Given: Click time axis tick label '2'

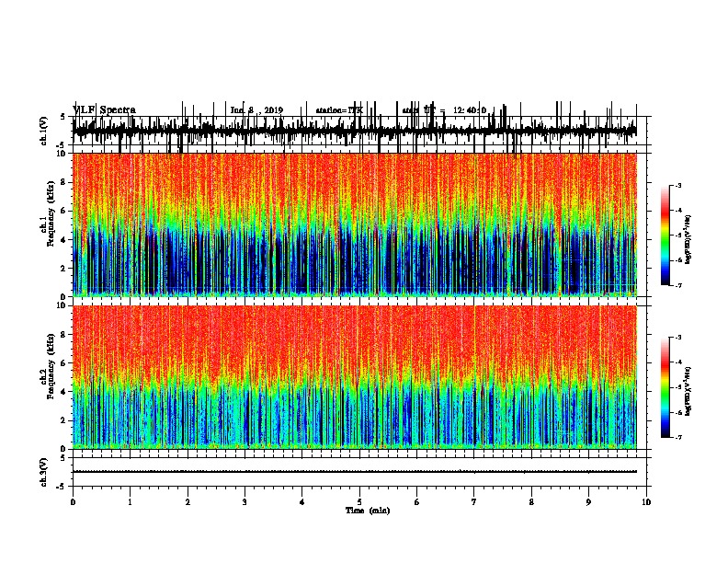Looking at the screenshot, I should pos(188,502).
